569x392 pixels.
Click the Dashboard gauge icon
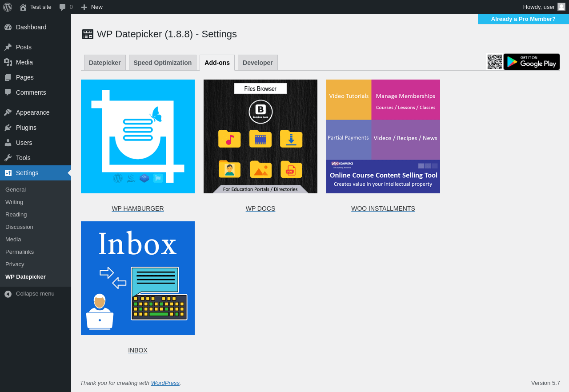pos(8,27)
